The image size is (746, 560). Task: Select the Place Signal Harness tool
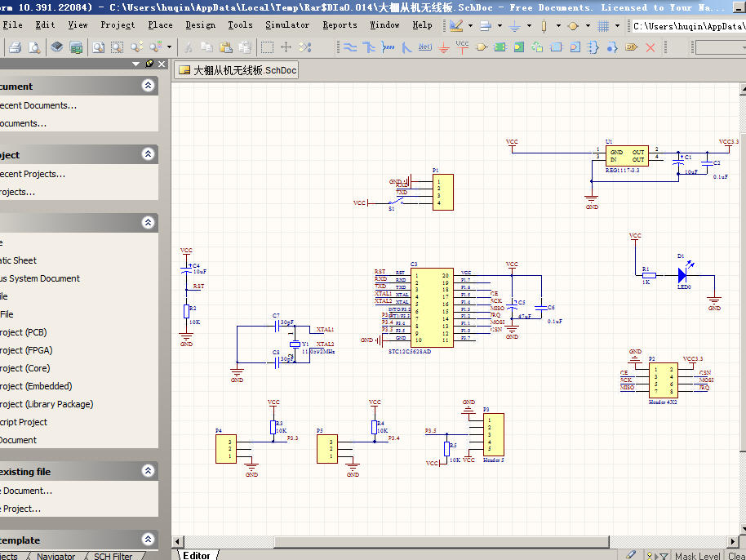tap(388, 47)
